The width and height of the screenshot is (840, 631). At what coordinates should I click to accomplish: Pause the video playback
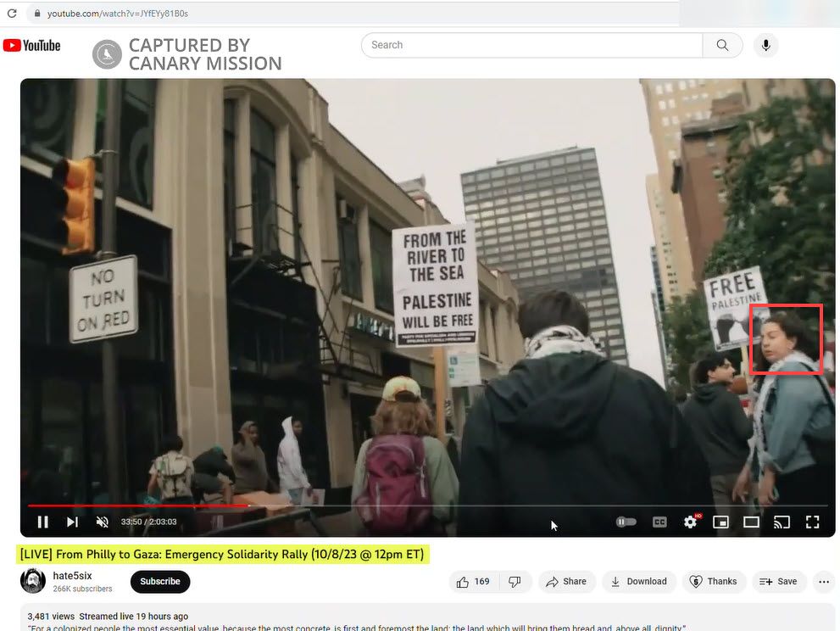42,522
